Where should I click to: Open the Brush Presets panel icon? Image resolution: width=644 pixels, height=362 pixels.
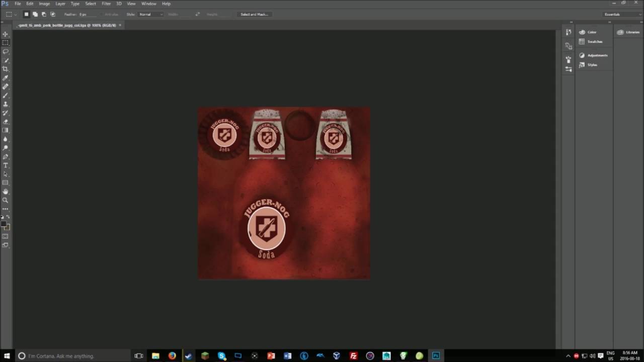pyautogui.click(x=569, y=59)
